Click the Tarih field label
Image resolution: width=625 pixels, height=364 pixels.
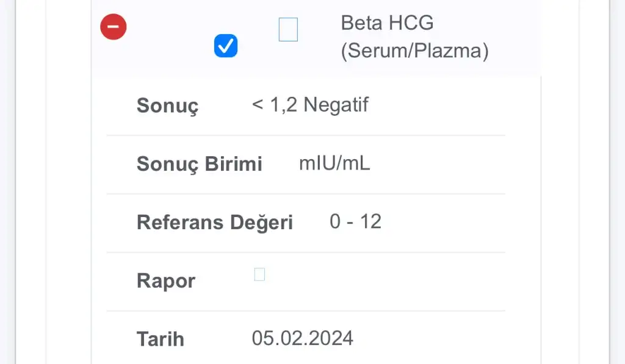coord(161,339)
